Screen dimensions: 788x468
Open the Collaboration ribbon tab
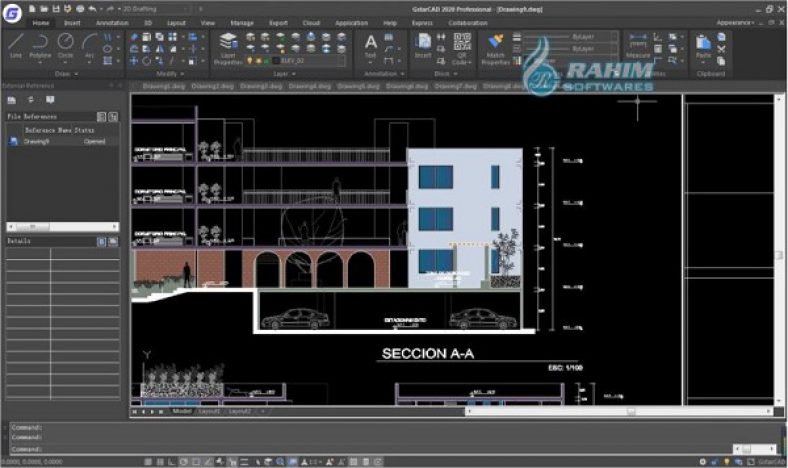[467, 23]
